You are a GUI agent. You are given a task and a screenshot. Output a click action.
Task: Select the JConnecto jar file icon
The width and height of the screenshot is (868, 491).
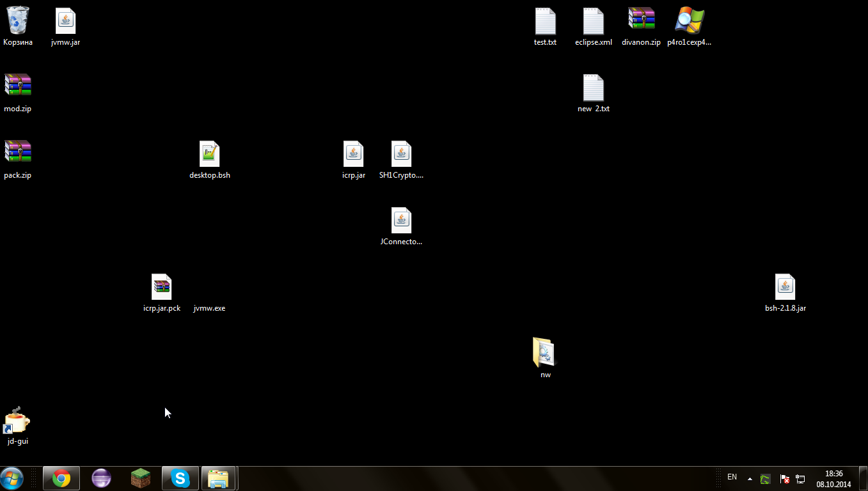[401, 221]
